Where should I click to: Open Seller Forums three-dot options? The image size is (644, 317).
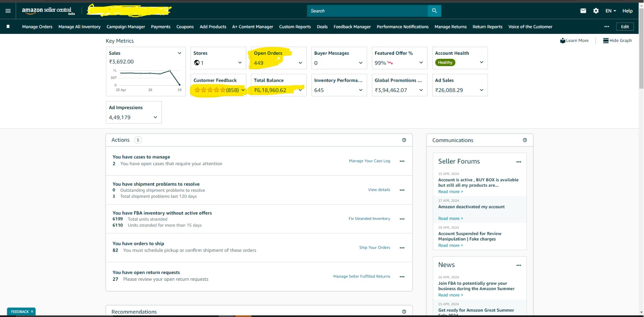pyautogui.click(x=519, y=162)
